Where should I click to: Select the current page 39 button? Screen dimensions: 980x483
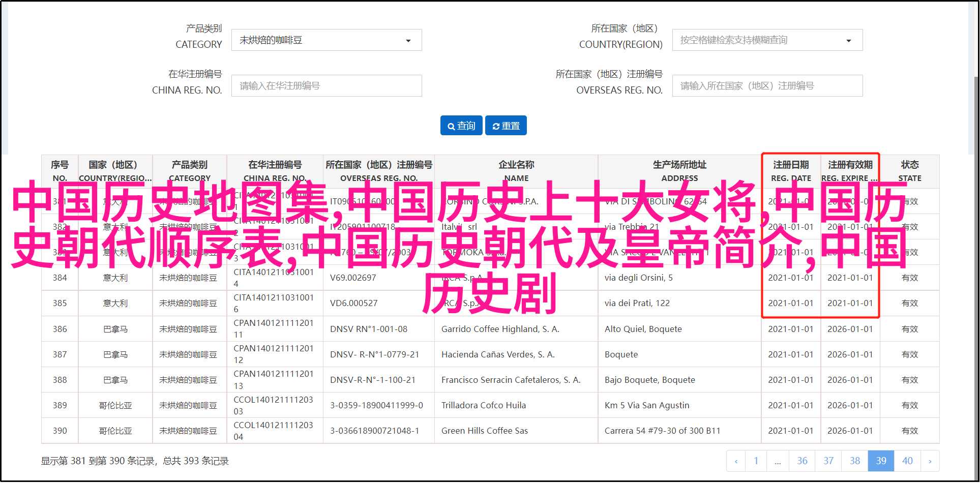pos(881,461)
